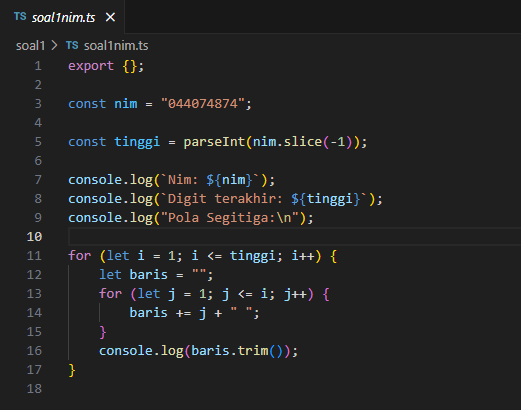Click the closing brace on line 17
The width and height of the screenshot is (521, 410).
[72, 370]
